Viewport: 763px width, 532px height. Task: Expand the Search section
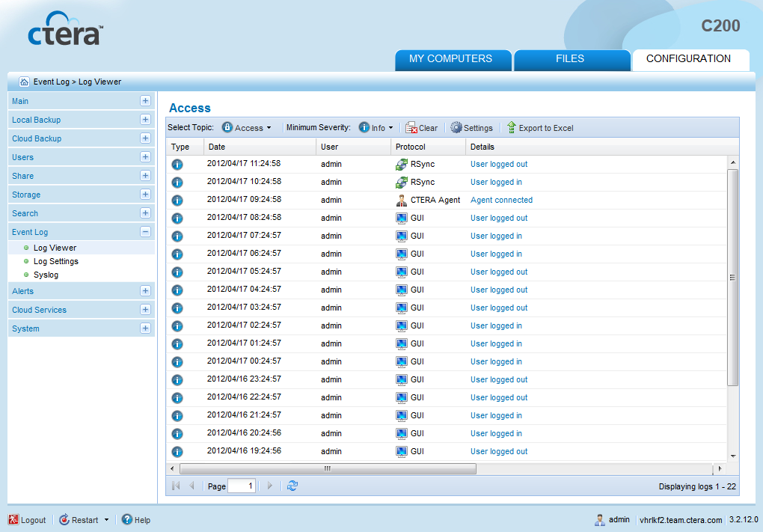click(145, 213)
